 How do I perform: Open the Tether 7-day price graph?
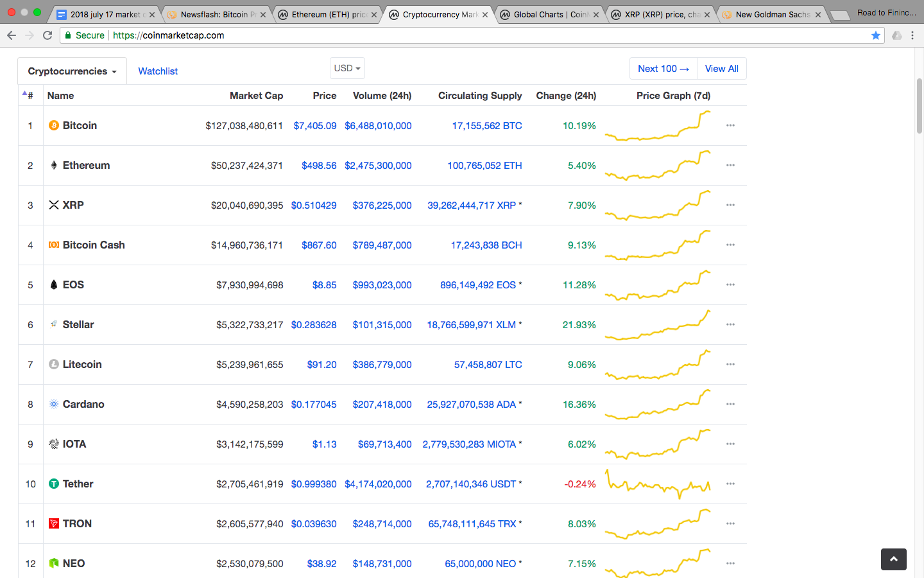coord(658,484)
